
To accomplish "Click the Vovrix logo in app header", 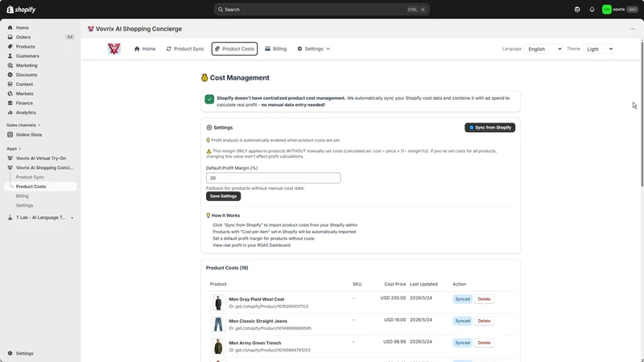I will coord(114,49).
